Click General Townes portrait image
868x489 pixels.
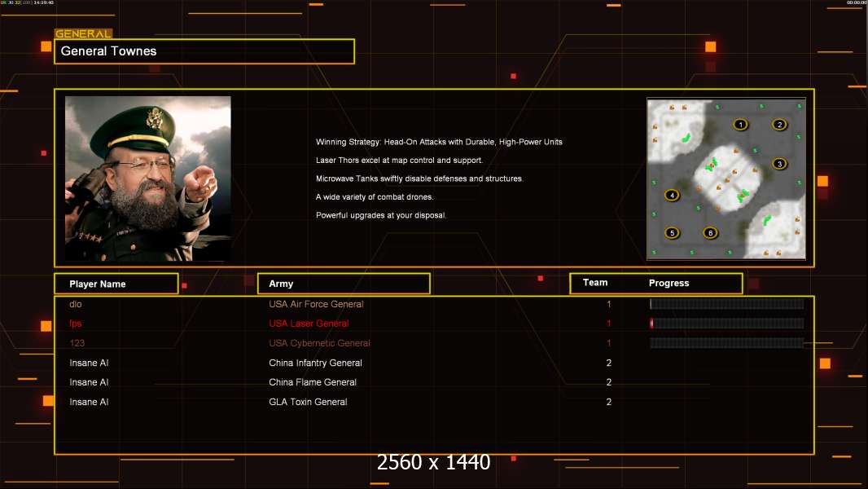pyautogui.click(x=148, y=178)
